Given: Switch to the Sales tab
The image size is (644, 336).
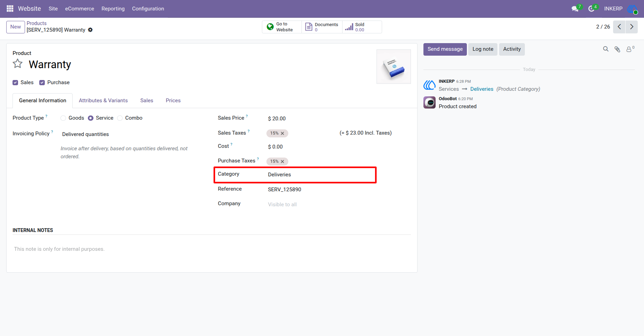Looking at the screenshot, I should (147, 101).
